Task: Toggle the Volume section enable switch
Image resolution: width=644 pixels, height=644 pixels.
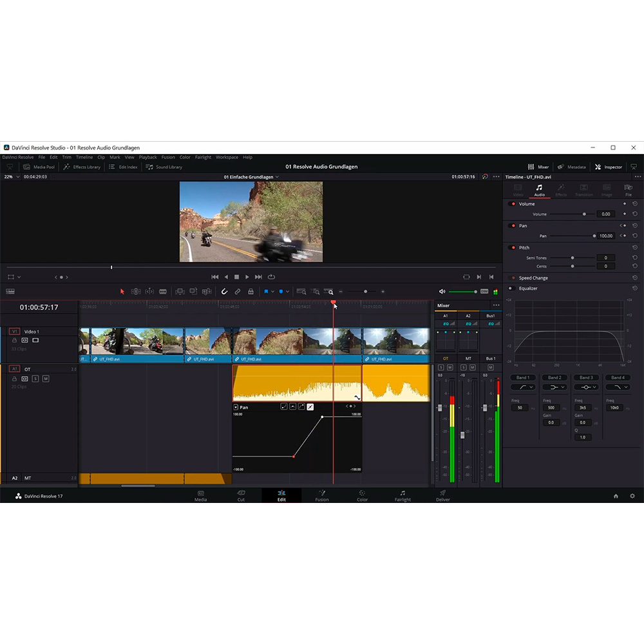Action: pos(512,204)
